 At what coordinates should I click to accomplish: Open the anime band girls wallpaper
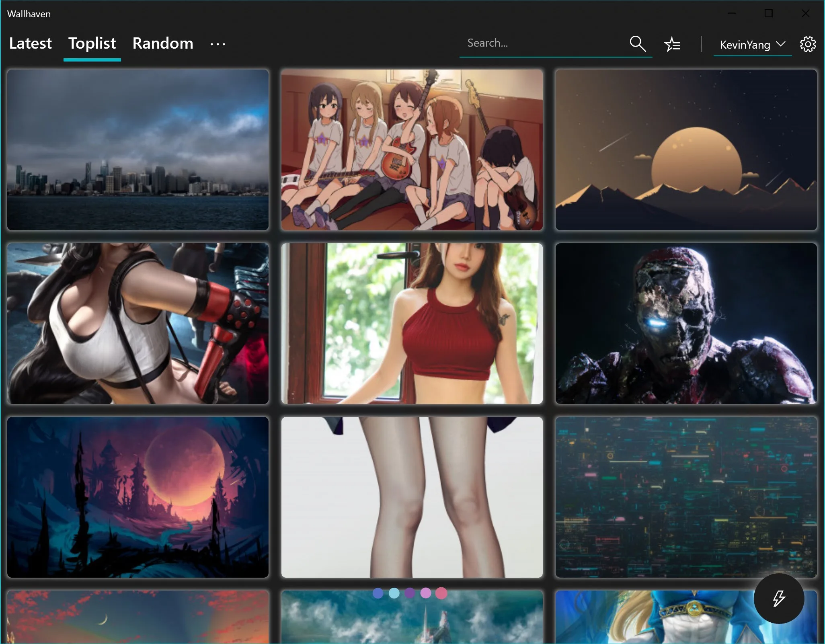coord(412,150)
